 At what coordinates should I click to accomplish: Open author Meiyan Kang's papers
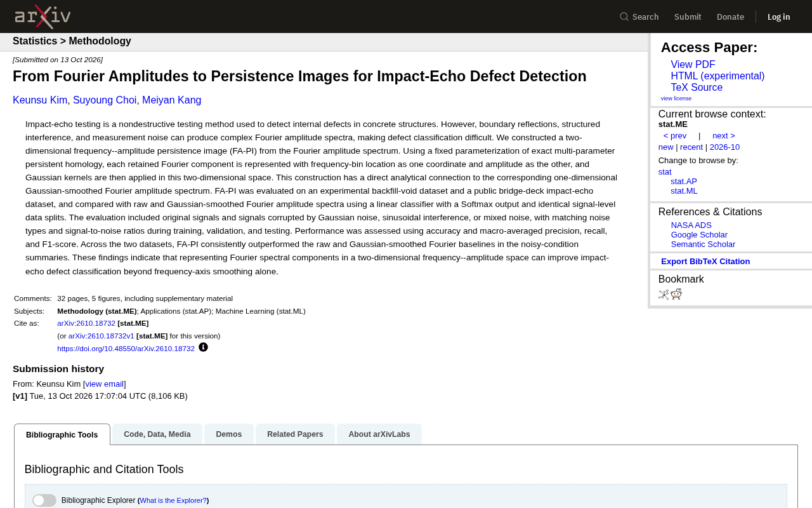click(x=171, y=100)
